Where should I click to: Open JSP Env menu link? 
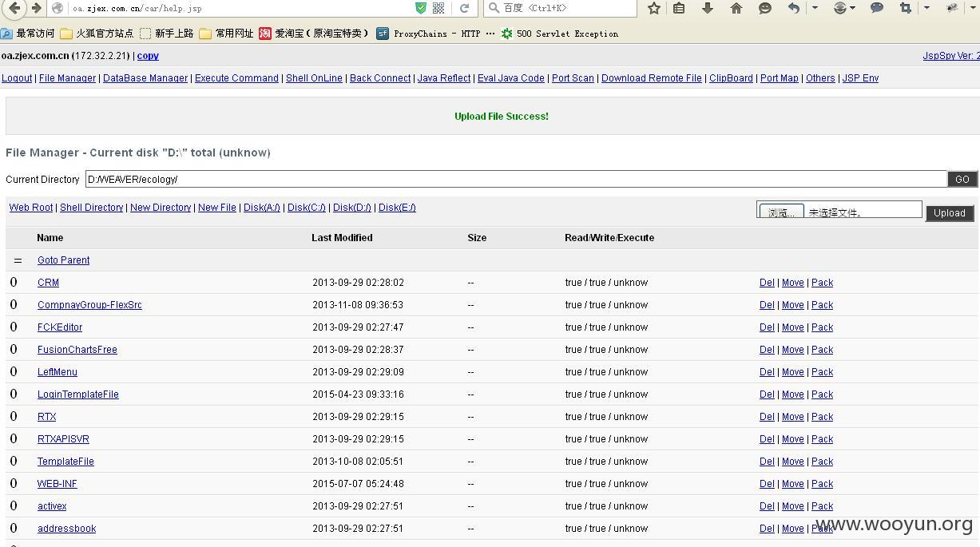tap(860, 78)
